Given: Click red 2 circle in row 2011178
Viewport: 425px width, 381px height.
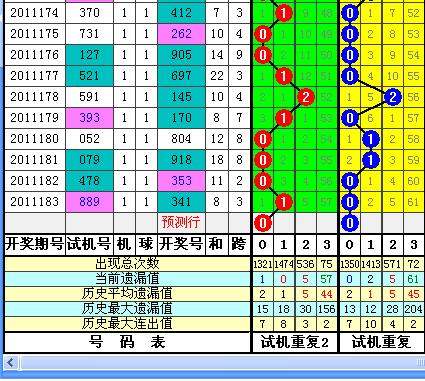Looking at the screenshot, I should pyautogui.click(x=306, y=97).
